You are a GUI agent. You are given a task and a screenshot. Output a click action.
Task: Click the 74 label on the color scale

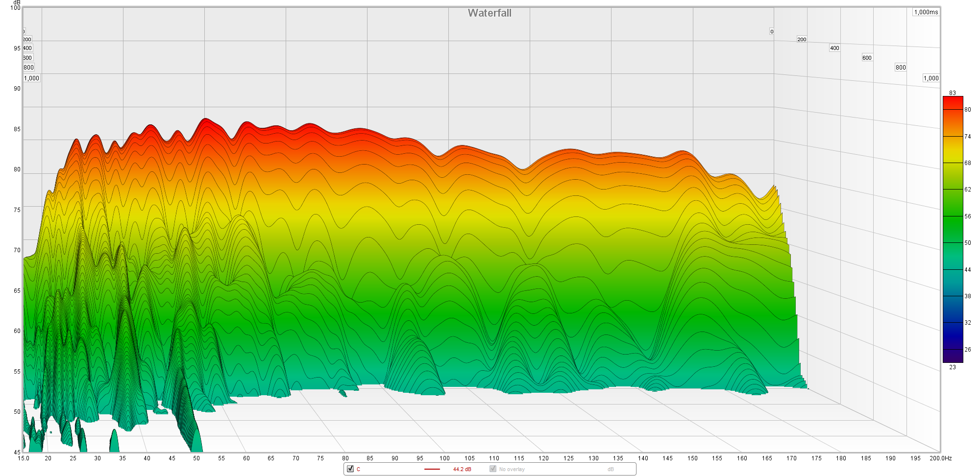pos(968,137)
